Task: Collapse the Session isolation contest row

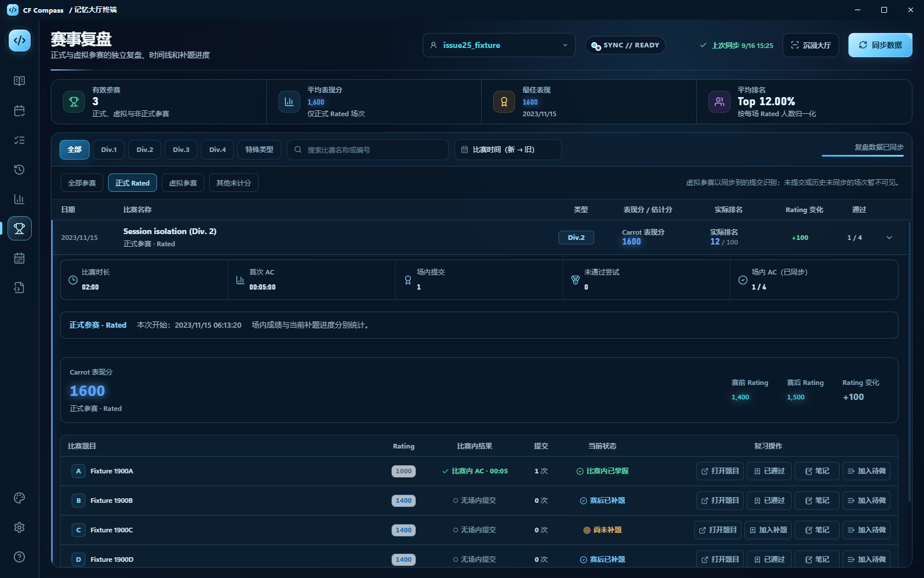Action: coord(889,238)
